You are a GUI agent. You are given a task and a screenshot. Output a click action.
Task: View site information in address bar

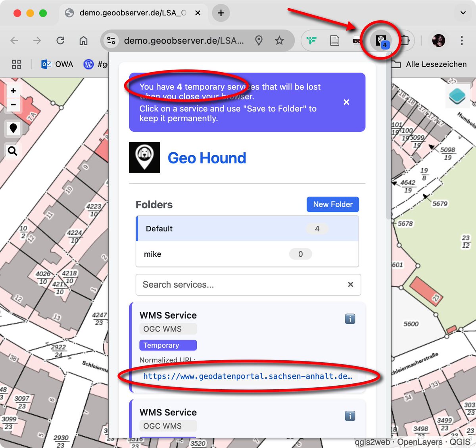click(x=111, y=40)
